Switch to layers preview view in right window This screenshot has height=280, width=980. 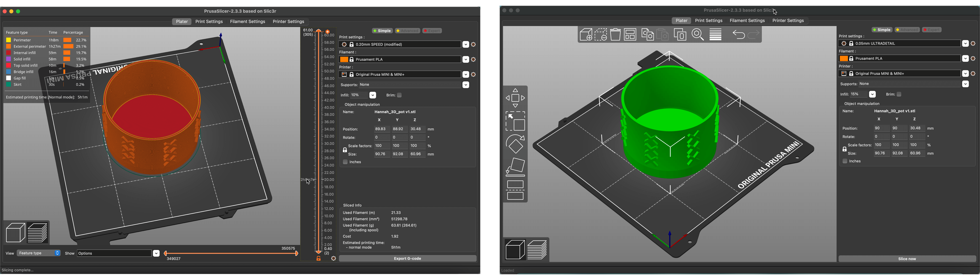[x=537, y=250]
